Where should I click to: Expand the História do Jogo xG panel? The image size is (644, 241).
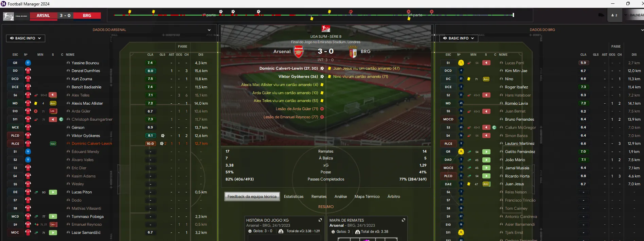point(320,220)
